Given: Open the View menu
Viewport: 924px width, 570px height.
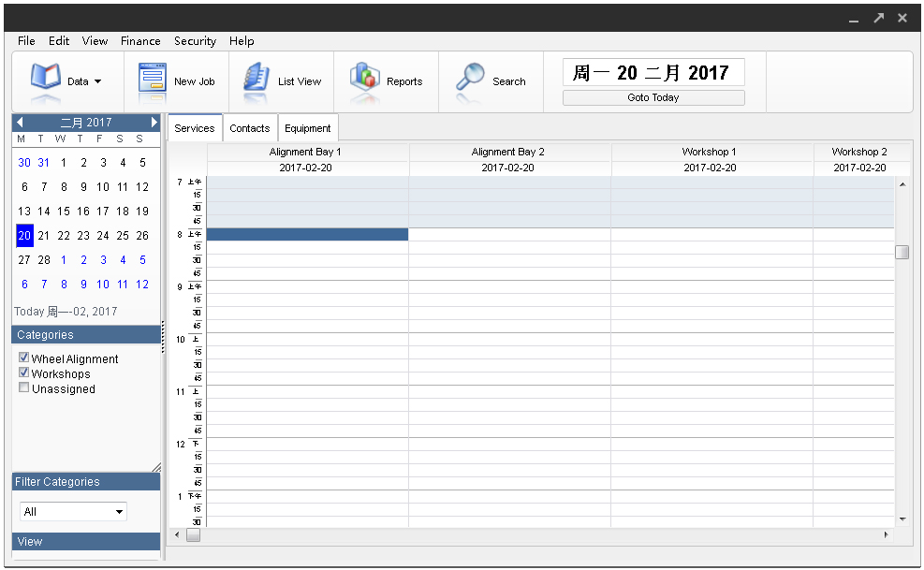Looking at the screenshot, I should pos(95,40).
